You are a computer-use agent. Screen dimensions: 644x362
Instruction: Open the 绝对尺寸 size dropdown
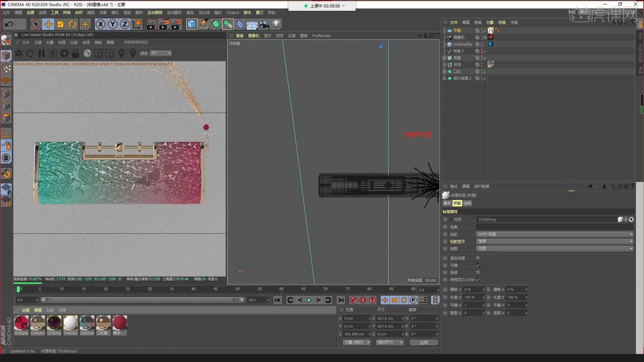pyautogui.click(x=390, y=342)
